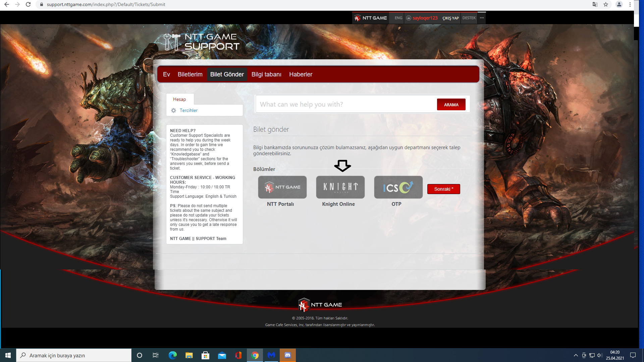
Task: Show hidden system tray icons
Action: pos(576,355)
